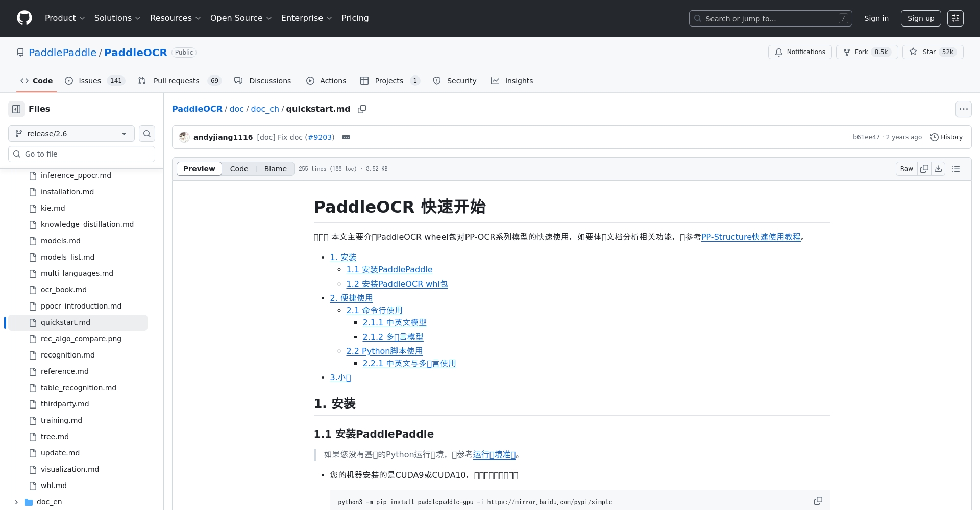
Task: Open rec_algo_compare.png in file tree
Action: pyautogui.click(x=81, y=339)
